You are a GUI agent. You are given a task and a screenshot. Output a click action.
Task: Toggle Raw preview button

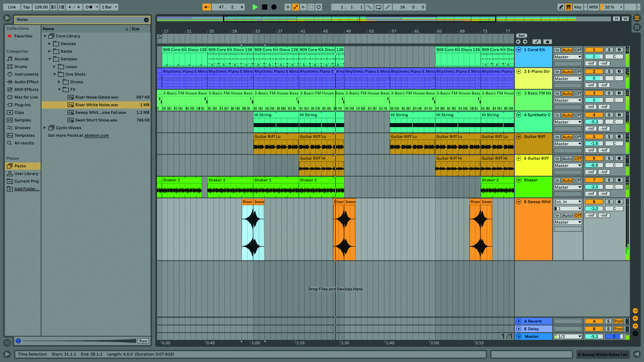click(143, 341)
